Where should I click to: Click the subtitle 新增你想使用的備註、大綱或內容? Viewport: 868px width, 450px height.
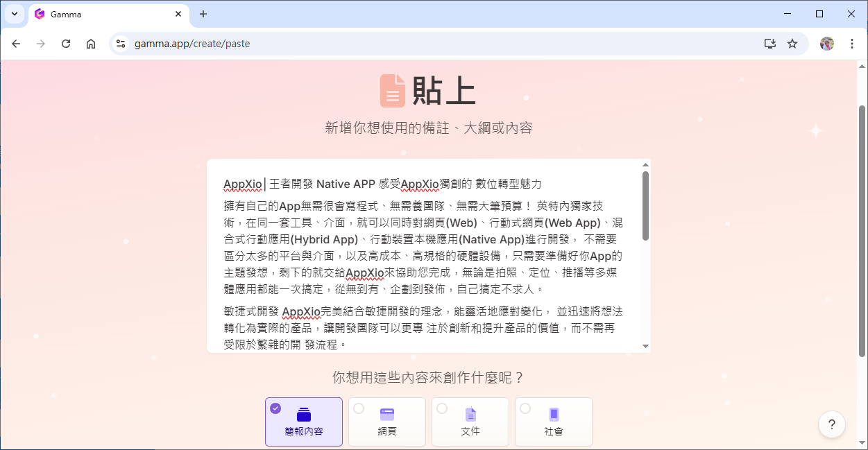(x=429, y=128)
